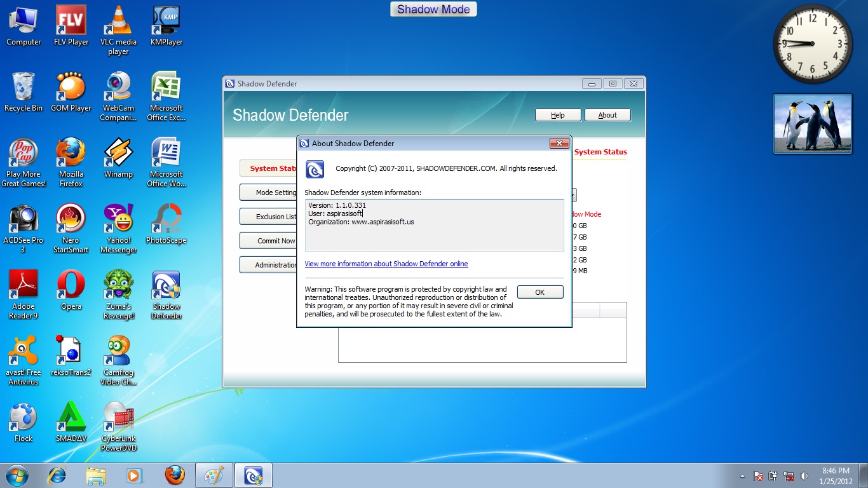Click the Shadow Mode label at top
This screenshot has height=488, width=868.
tap(433, 10)
